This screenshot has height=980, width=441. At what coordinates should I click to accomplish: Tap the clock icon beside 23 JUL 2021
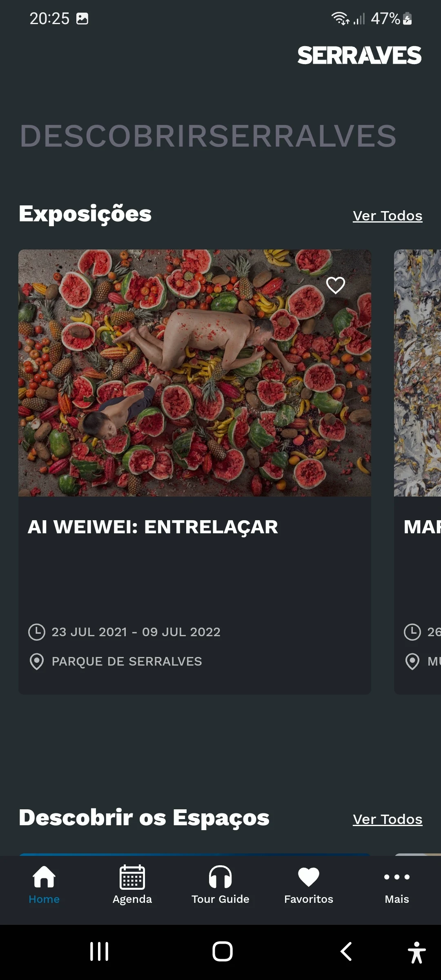37,632
